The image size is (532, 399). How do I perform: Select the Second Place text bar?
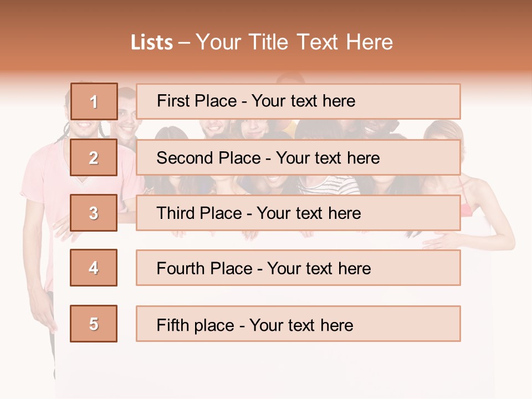(298, 157)
